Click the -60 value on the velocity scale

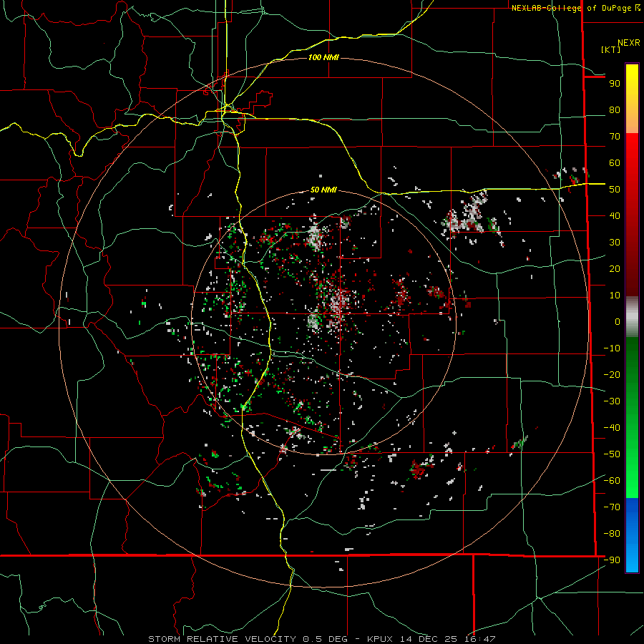tap(612, 481)
